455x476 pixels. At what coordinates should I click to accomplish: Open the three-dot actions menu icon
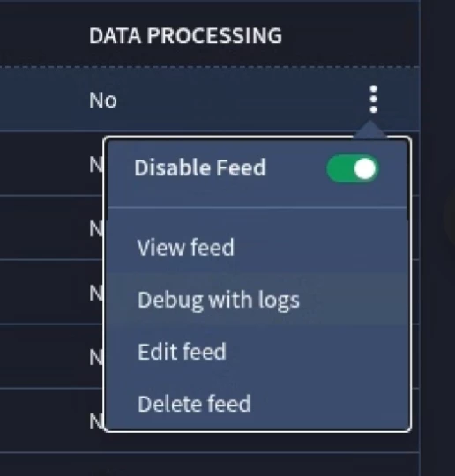coord(374,99)
